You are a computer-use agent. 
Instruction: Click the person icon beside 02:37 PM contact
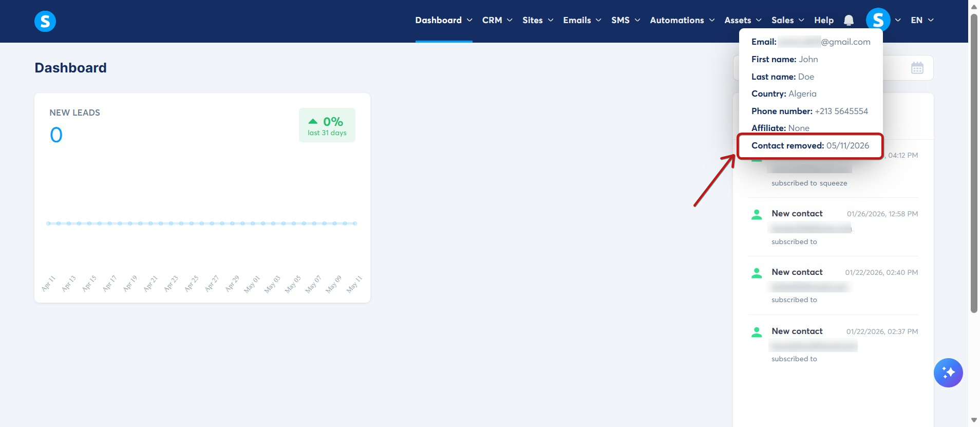click(757, 332)
